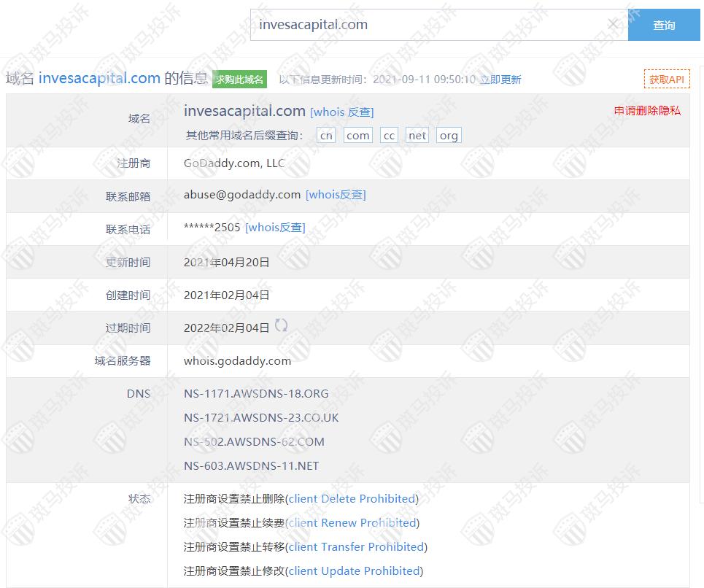
Task: Open whois 反查 next to domain name
Action: tap(341, 112)
